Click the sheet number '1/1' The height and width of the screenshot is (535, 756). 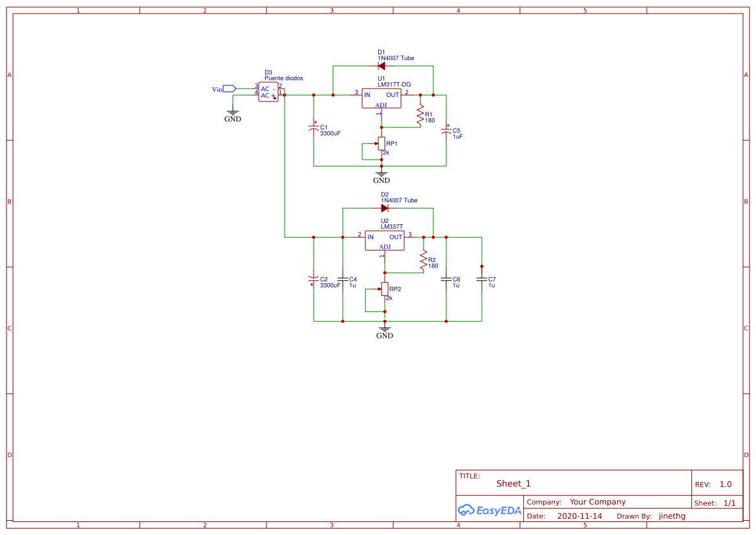[729, 503]
